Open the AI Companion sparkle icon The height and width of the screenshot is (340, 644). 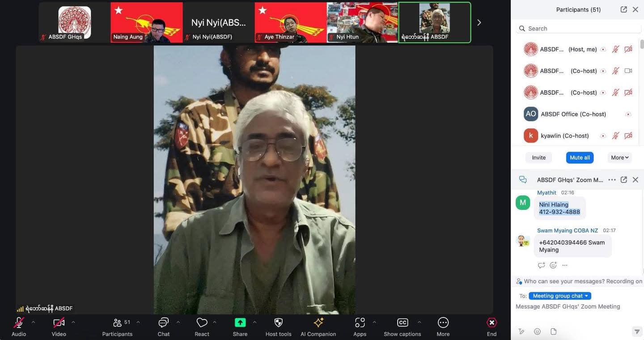tap(318, 323)
